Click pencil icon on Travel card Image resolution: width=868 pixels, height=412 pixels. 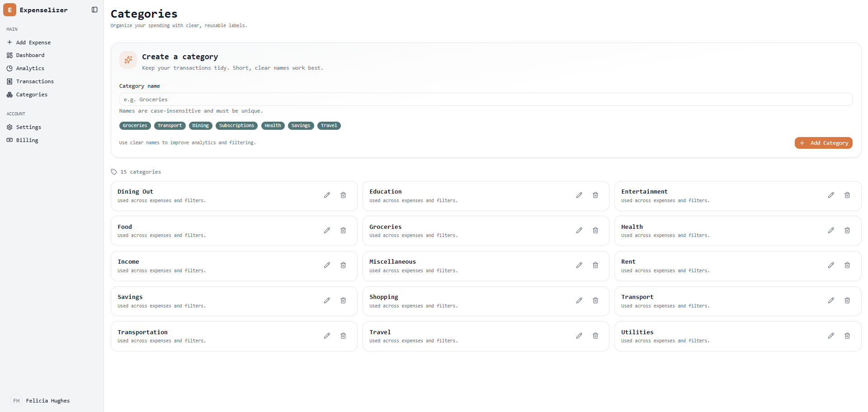point(579,336)
